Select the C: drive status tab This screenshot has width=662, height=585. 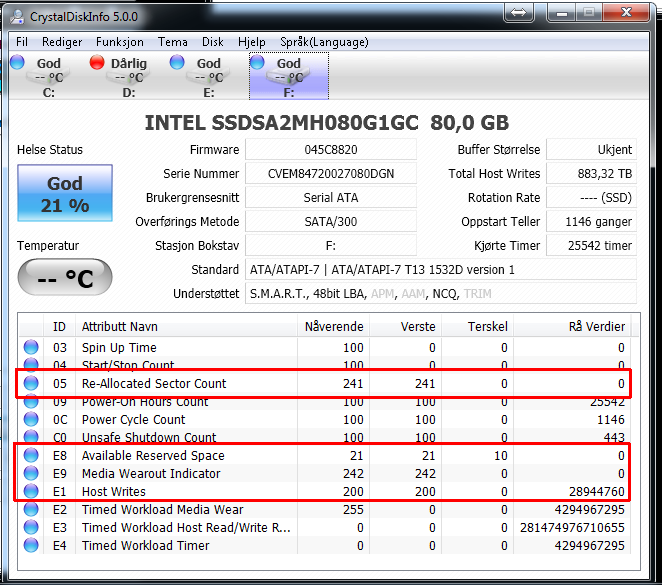pyautogui.click(x=48, y=76)
